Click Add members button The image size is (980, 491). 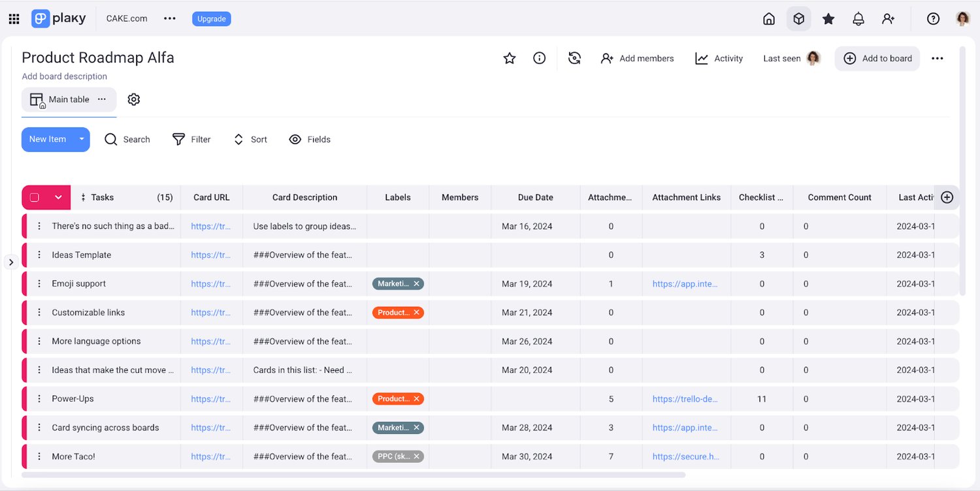point(637,58)
